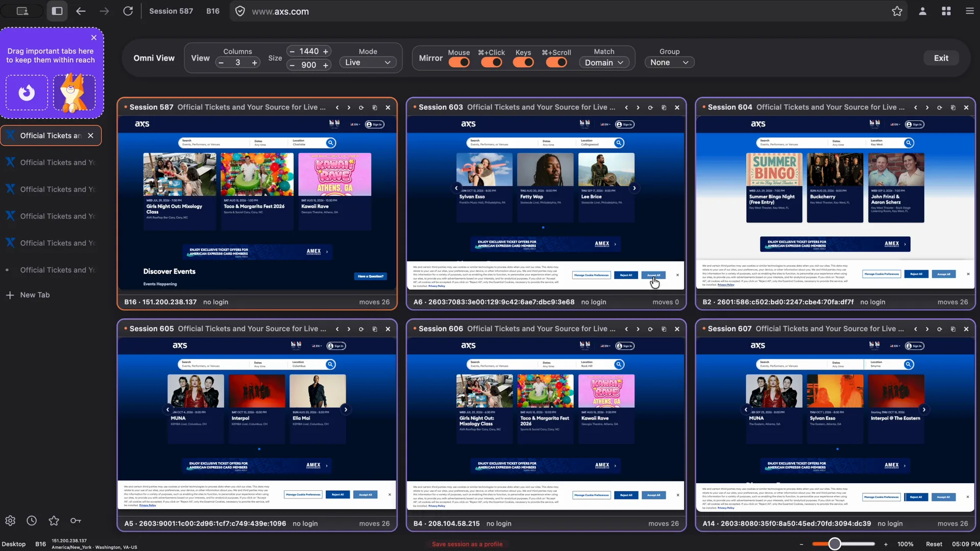Click Reject All cookies in Session 604
This screenshot has width=980, height=551.
pos(916,274)
